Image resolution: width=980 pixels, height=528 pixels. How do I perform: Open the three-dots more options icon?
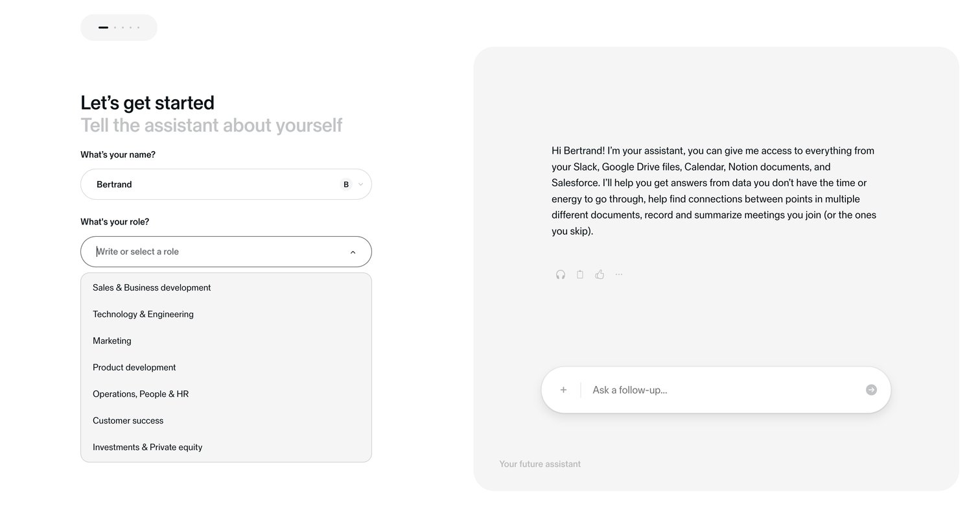619,274
